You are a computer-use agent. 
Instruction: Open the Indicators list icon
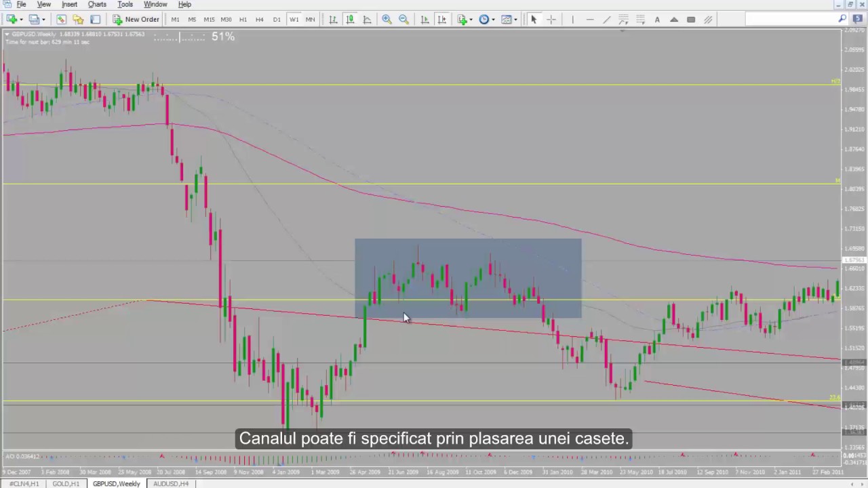462,20
